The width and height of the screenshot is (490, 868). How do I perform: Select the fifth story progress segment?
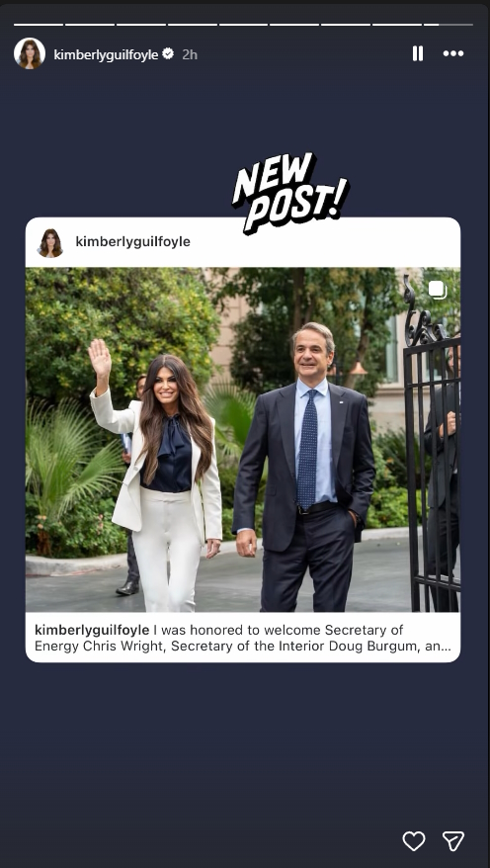pos(243,25)
